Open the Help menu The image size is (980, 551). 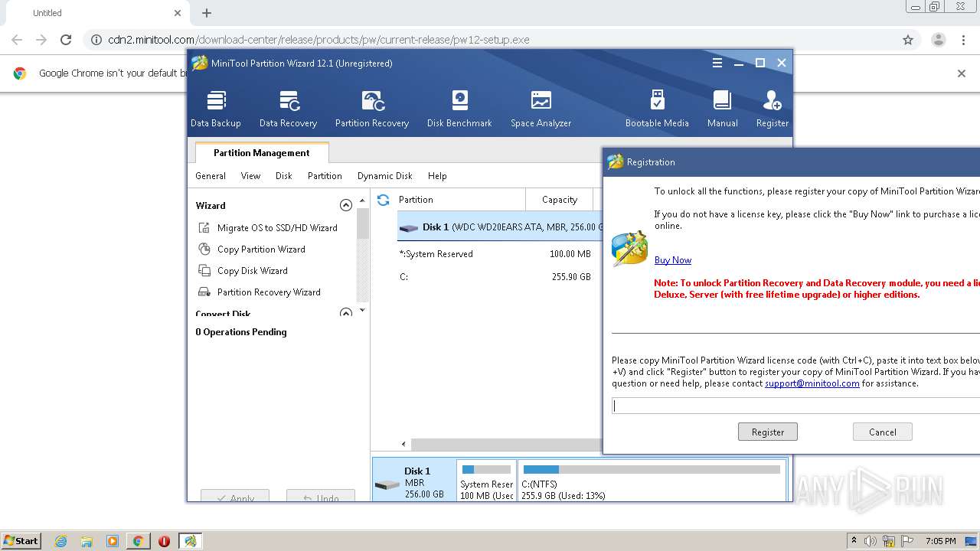[x=437, y=176]
